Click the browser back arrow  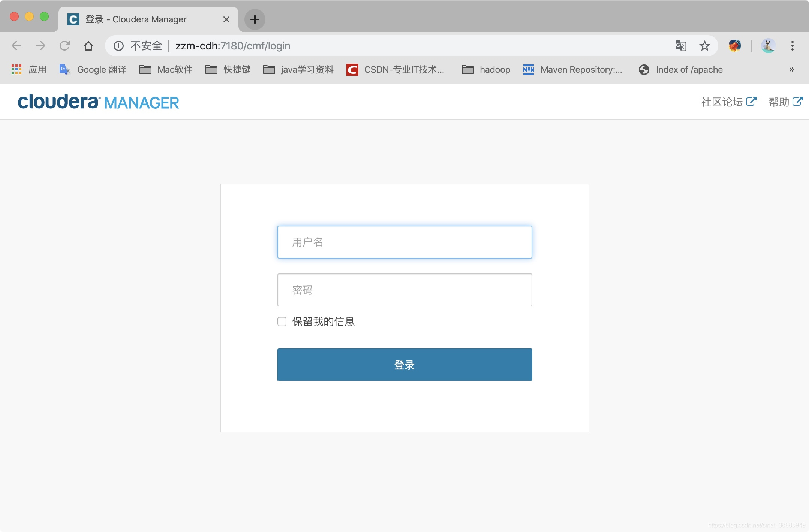pyautogui.click(x=16, y=46)
